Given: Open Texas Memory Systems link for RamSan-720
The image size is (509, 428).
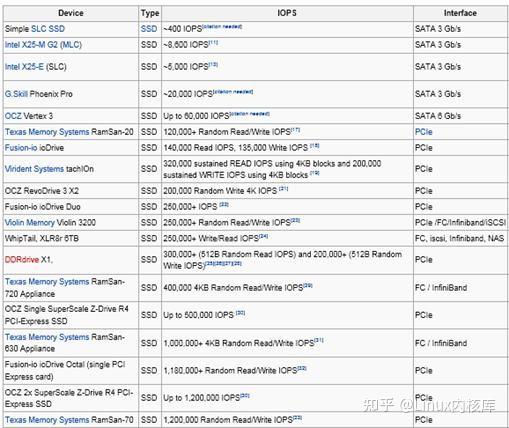Looking at the screenshot, I should click(x=47, y=282).
